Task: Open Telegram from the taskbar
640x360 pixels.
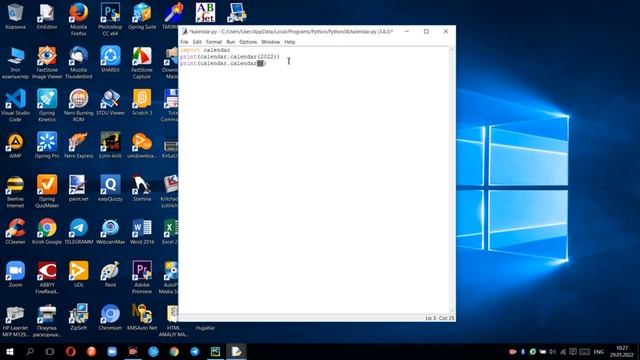Action: pyautogui.click(x=195, y=351)
